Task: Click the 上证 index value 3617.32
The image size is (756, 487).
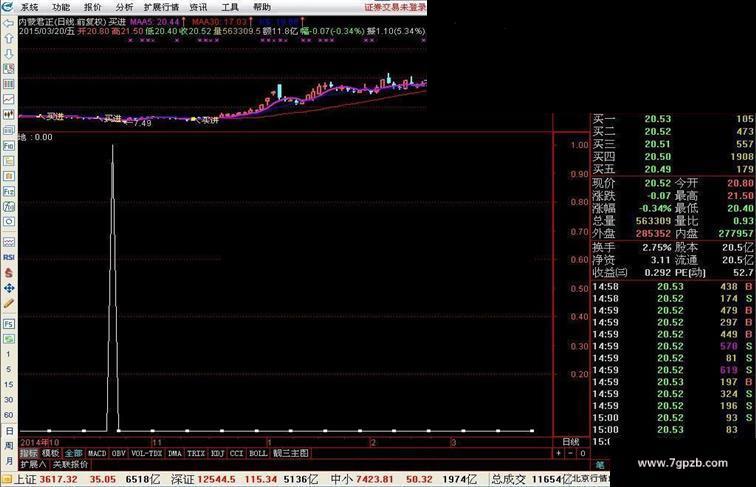Action: (x=58, y=479)
